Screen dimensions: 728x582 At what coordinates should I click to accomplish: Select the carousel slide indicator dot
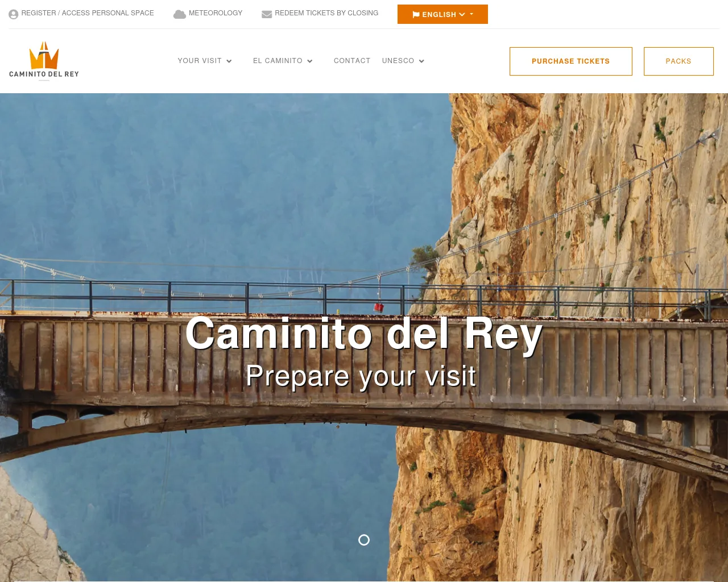click(x=364, y=540)
